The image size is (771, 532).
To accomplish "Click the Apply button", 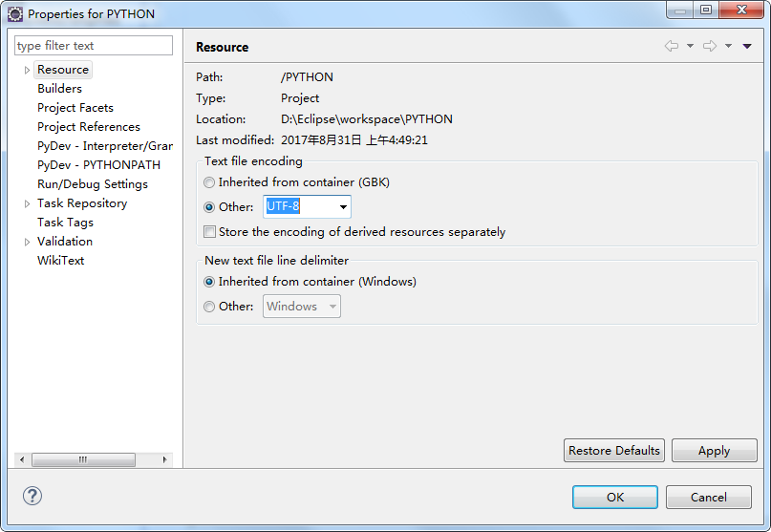I will point(714,451).
